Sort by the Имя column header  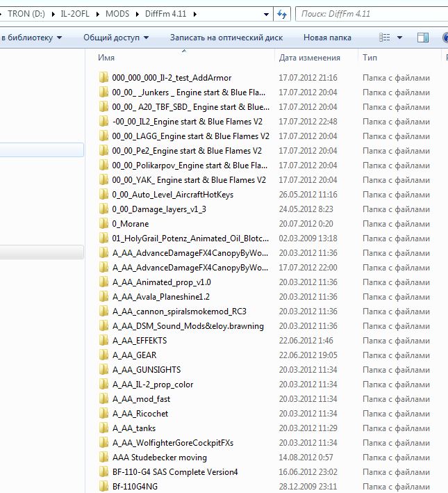click(106, 58)
